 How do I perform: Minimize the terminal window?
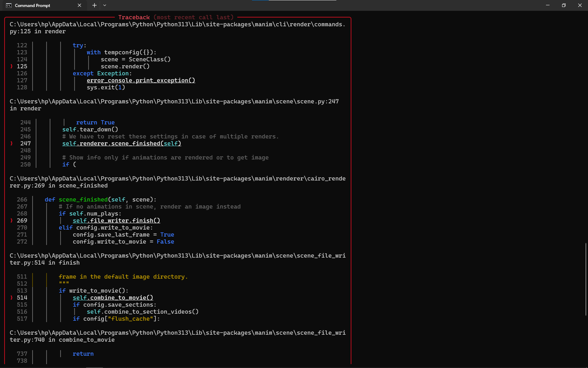[x=548, y=5]
